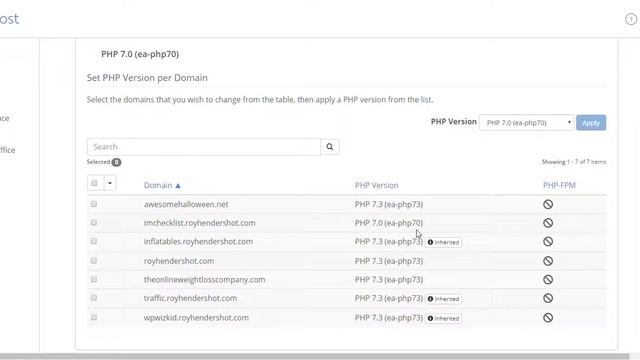
Task: Click the royhendershot.com domain name cell
Action: pos(179,261)
